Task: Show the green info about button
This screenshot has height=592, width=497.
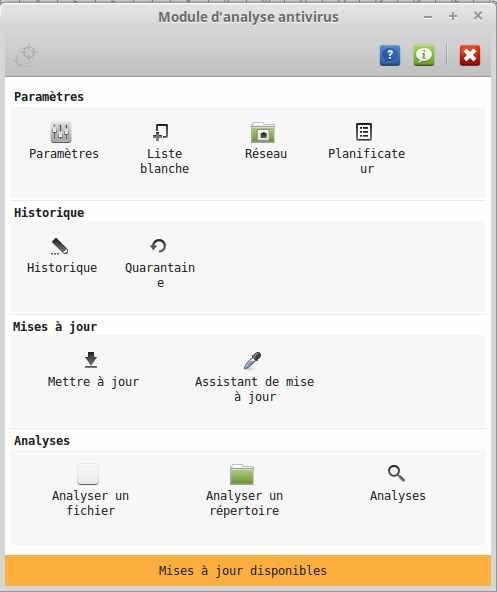Action: [x=424, y=56]
